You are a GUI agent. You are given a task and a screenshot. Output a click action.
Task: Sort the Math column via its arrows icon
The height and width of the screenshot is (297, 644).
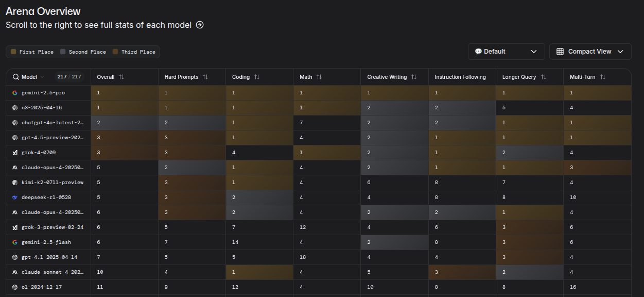(319, 77)
